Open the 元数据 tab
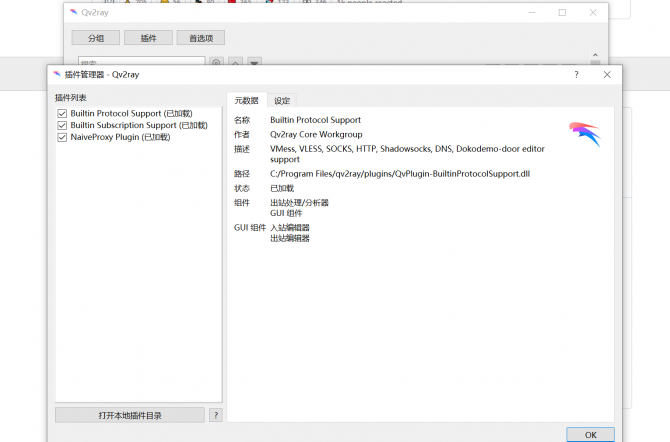This screenshot has width=670, height=442. point(246,100)
